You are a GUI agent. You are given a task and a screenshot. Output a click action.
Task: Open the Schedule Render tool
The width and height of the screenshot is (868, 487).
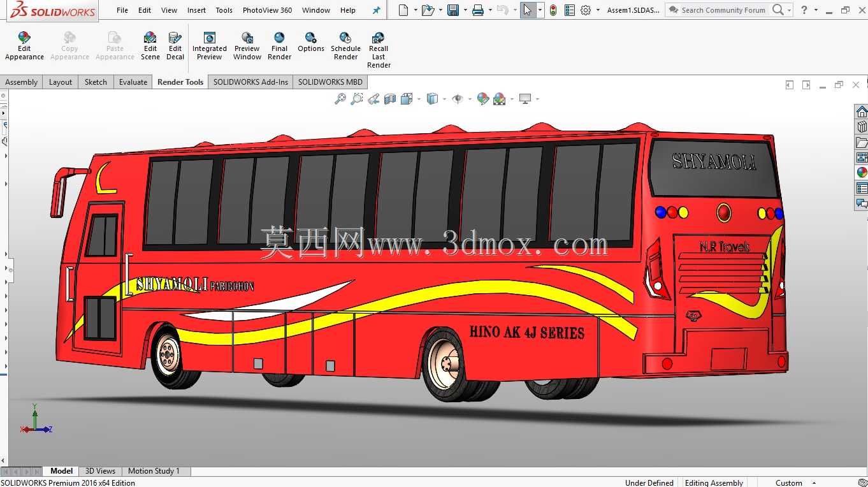pyautogui.click(x=345, y=46)
